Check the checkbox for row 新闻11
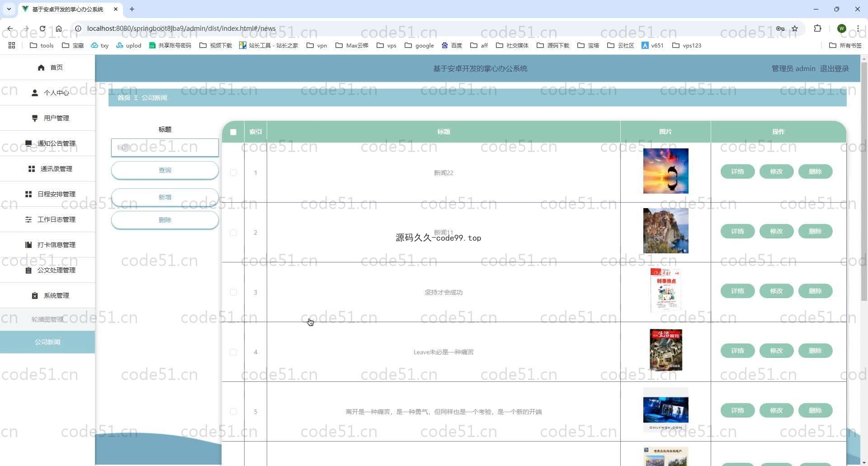Image resolution: width=868 pixels, height=466 pixels. tap(233, 233)
